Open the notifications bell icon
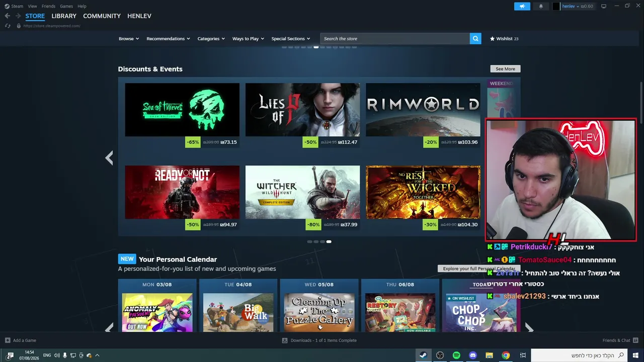The image size is (644, 362). [541, 6]
